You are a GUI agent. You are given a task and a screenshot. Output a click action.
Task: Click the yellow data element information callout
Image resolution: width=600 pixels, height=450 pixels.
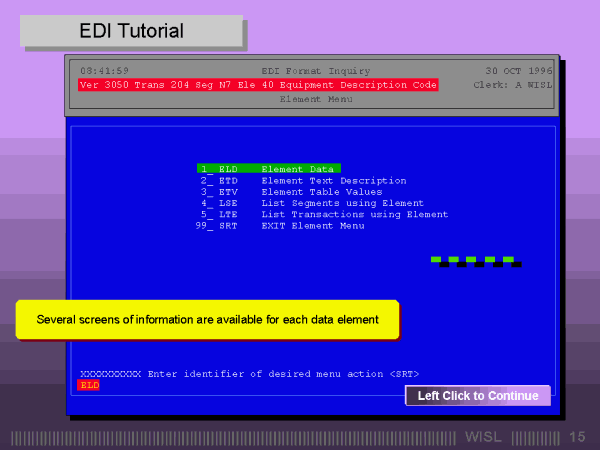[x=207, y=320]
